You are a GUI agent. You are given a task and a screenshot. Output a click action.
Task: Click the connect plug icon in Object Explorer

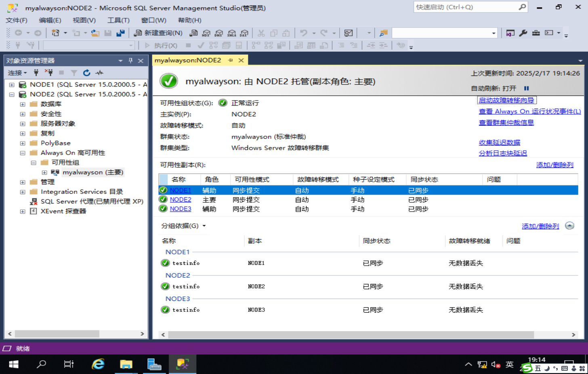click(36, 73)
